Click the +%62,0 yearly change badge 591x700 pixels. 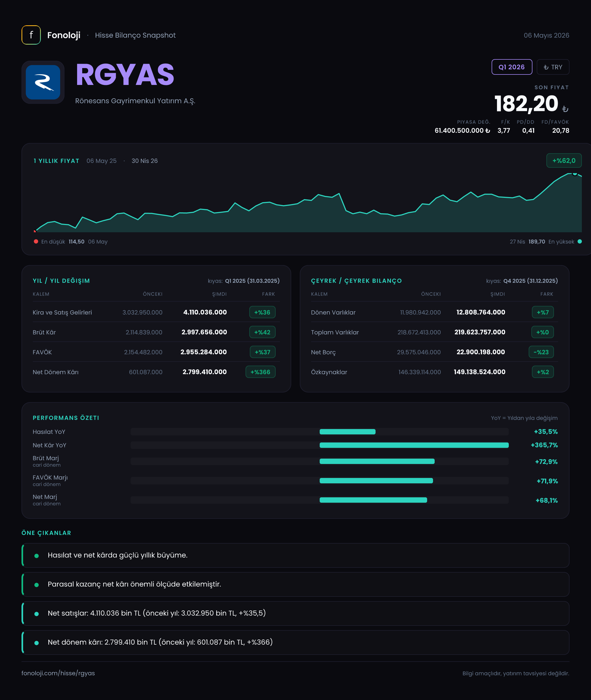pyautogui.click(x=564, y=160)
